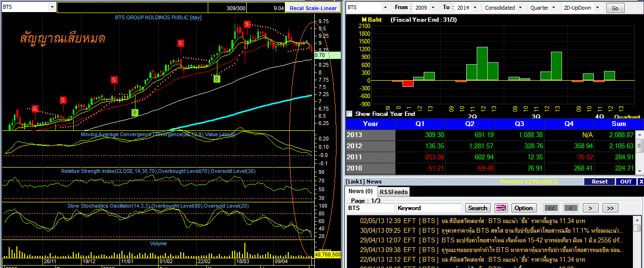
Task: Click the topmost red S sell signal marker
Action: tap(247, 24)
